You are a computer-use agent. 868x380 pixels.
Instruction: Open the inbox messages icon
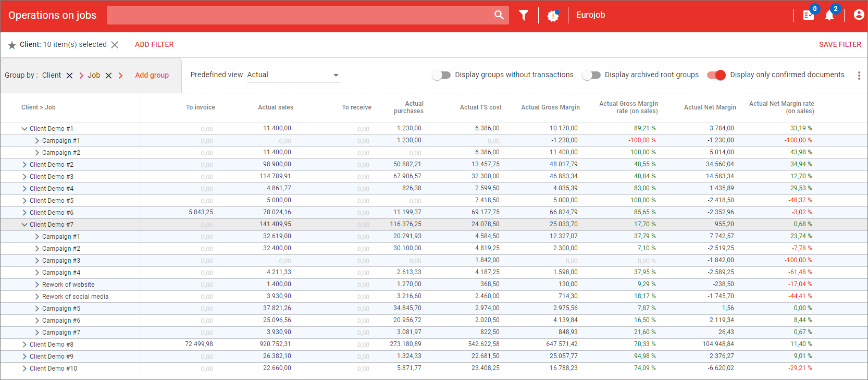809,15
